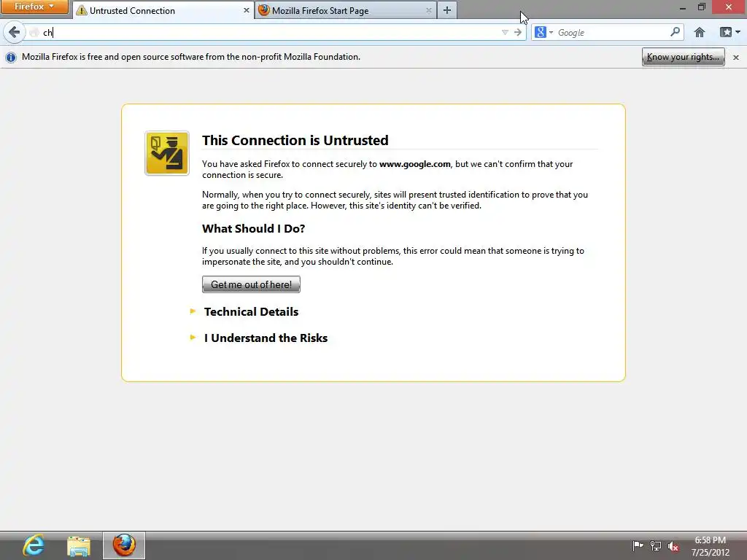Image resolution: width=747 pixels, height=560 pixels.
Task: Click the Know your rights button
Action: click(x=683, y=57)
